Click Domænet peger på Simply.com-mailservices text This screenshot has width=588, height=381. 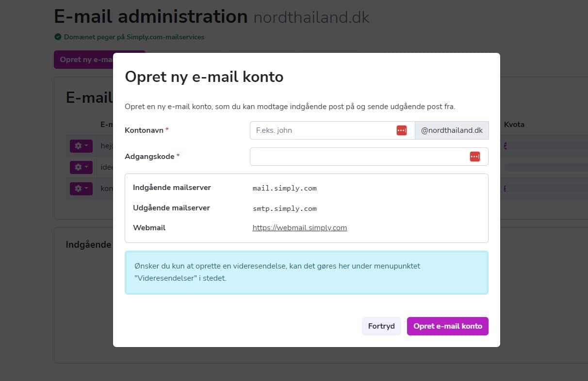pos(134,37)
